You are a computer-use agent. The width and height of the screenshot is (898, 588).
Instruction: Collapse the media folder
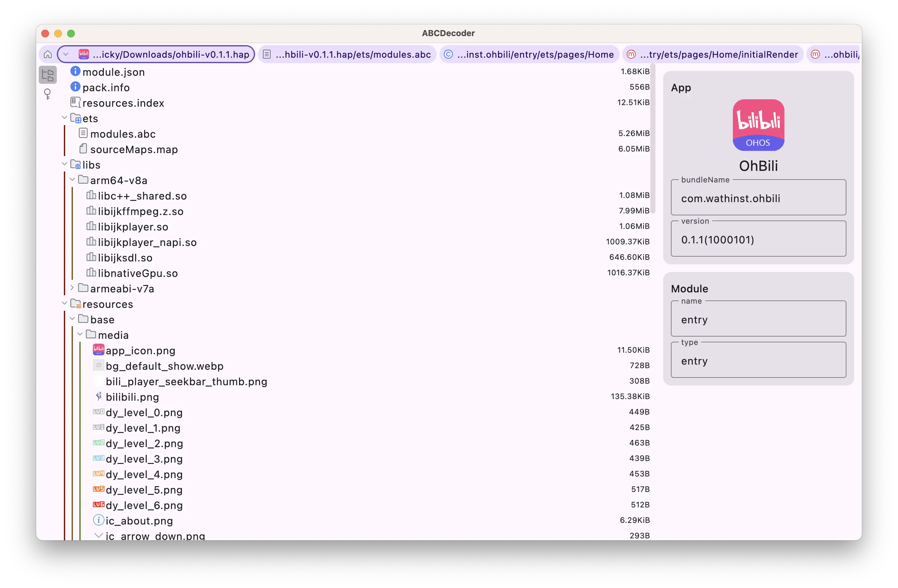point(80,334)
